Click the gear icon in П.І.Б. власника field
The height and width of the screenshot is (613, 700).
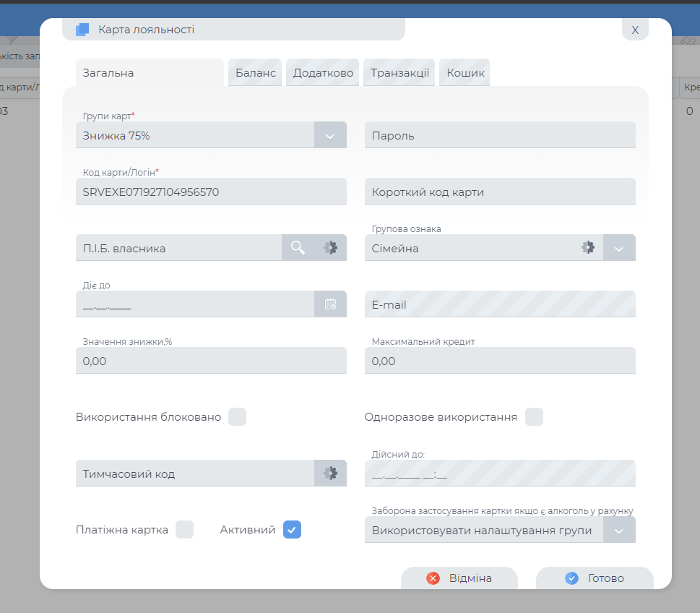(331, 247)
